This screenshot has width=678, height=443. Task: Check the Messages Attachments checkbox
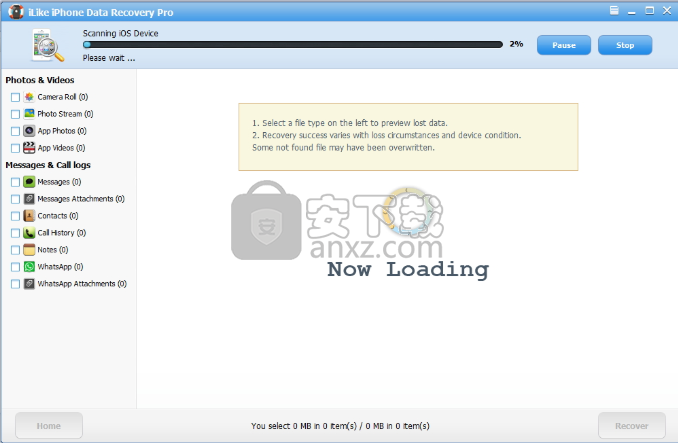pos(15,199)
